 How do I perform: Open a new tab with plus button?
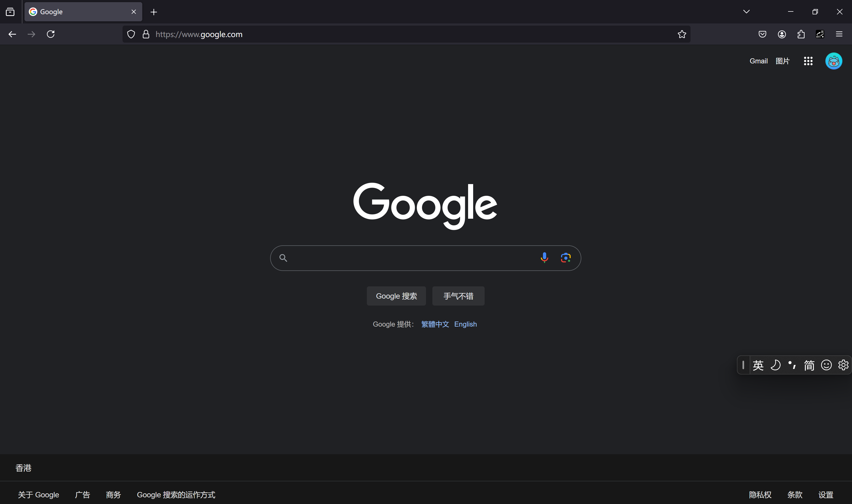153,12
